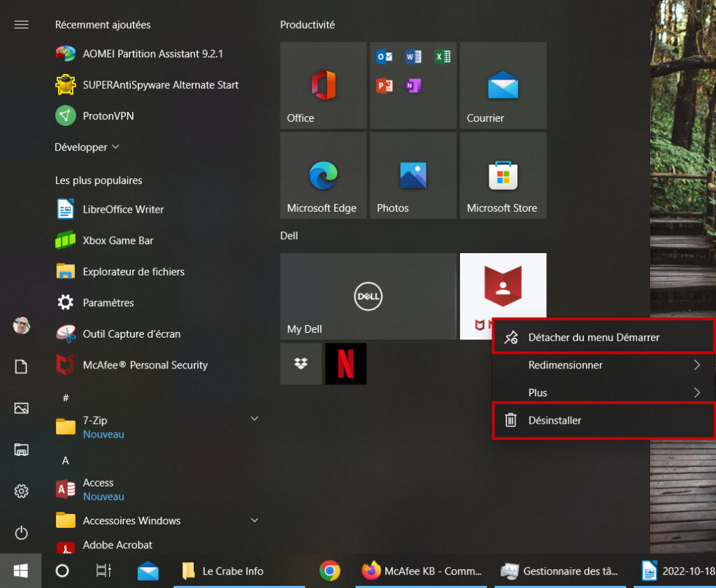The height and width of the screenshot is (588, 716).
Task: Toggle the hamburger menu of Start
Action: (22, 24)
